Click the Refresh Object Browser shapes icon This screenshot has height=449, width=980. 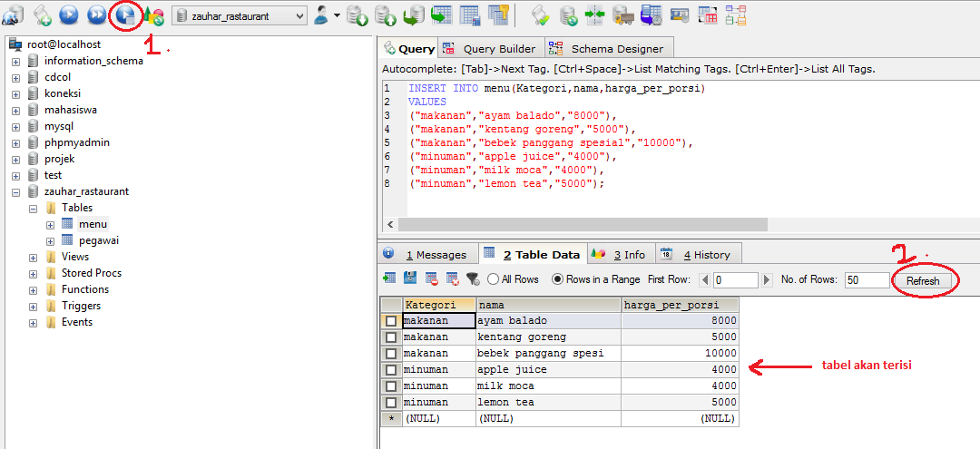[x=153, y=16]
